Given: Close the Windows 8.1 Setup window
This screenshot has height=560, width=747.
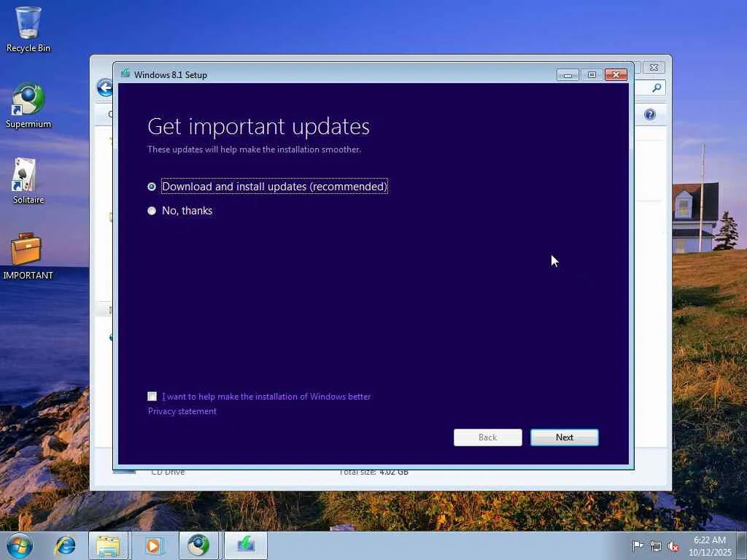Looking at the screenshot, I should 616,75.
